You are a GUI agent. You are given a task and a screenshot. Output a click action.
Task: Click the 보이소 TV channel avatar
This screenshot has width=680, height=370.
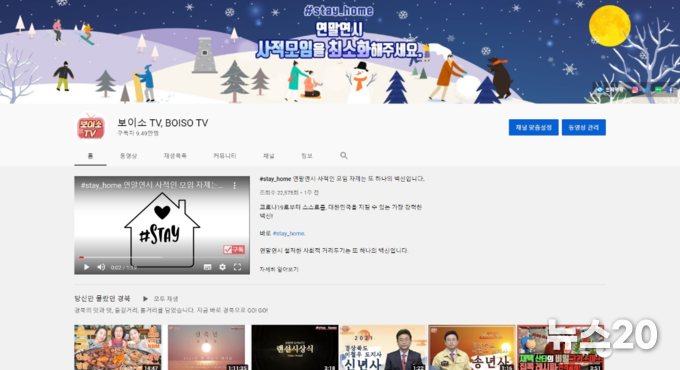(x=91, y=127)
